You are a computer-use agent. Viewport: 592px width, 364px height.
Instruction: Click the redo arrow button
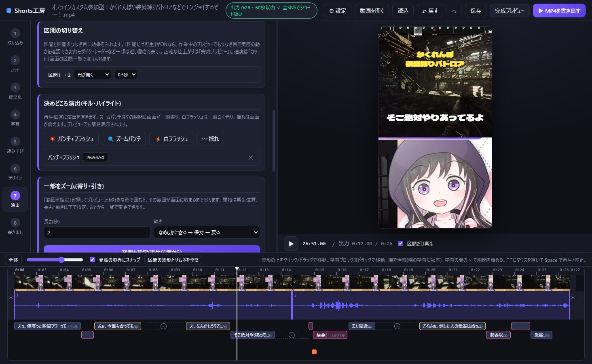[x=454, y=11]
